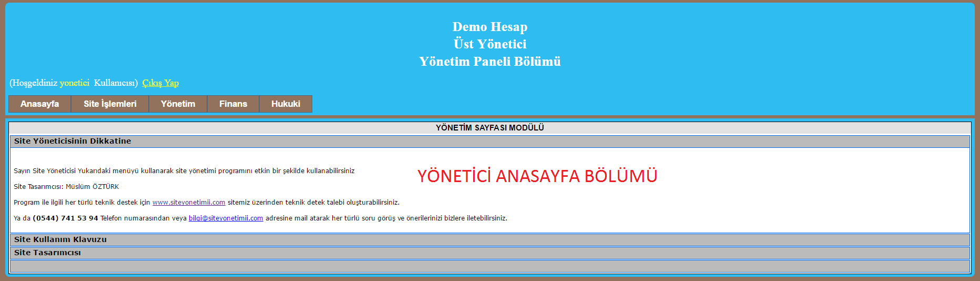Open the Anasayfa menu item
This screenshot has height=281, width=980.
(x=39, y=104)
